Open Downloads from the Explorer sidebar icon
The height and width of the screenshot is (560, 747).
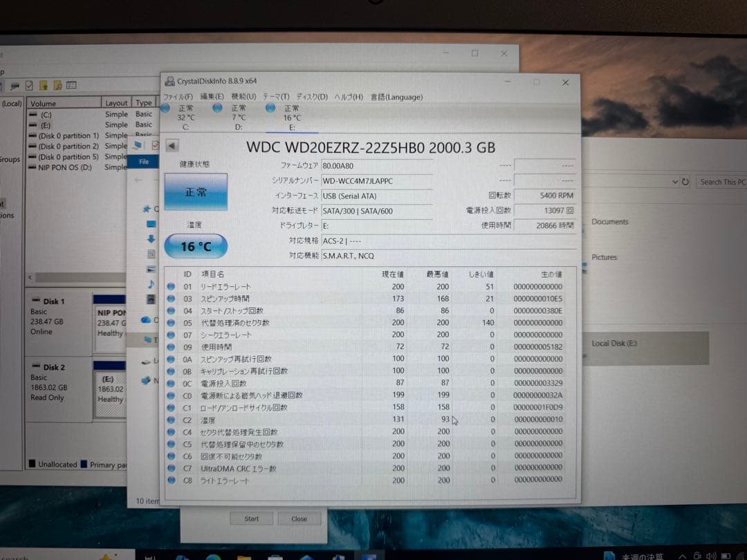(151, 237)
